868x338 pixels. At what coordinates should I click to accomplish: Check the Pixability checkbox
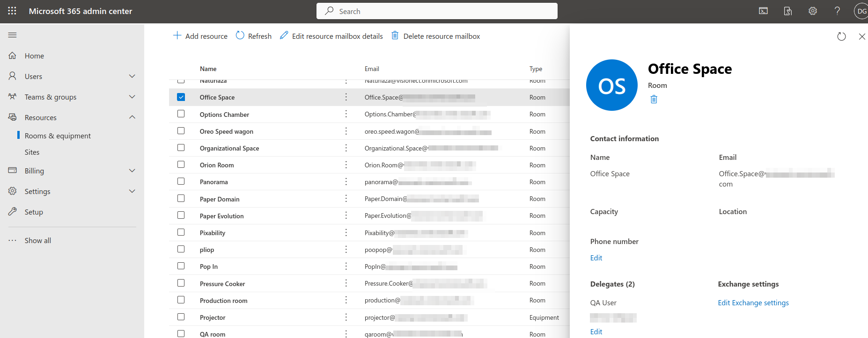tap(181, 232)
